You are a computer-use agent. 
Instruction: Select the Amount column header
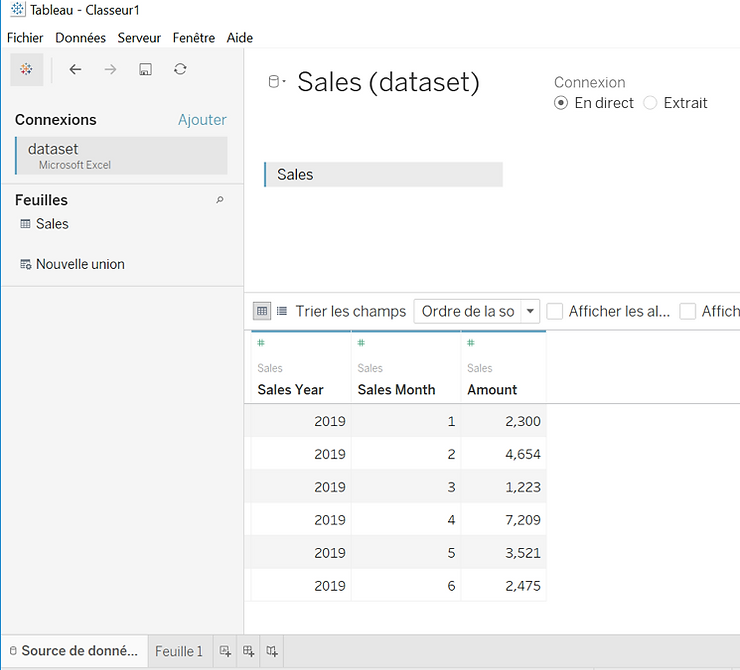492,390
